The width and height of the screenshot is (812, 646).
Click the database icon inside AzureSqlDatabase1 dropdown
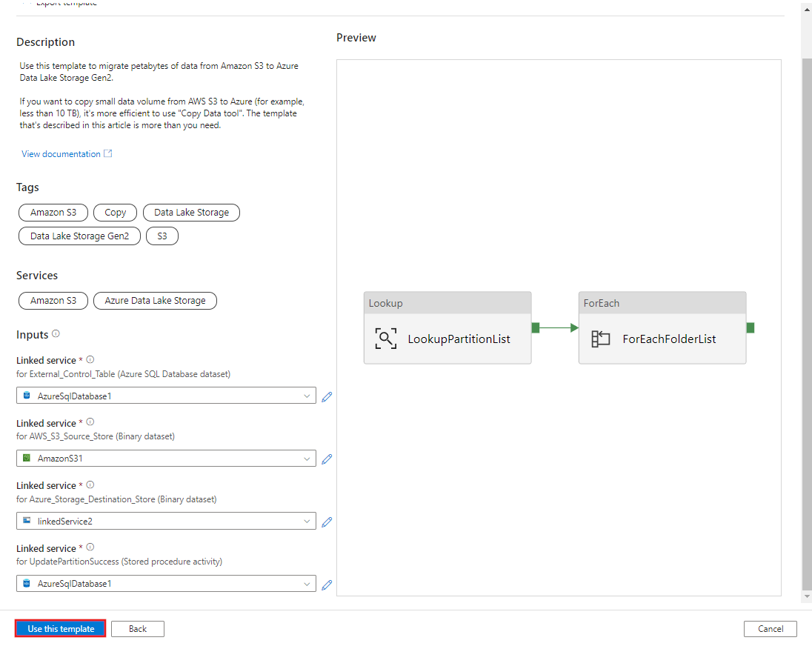(26, 395)
